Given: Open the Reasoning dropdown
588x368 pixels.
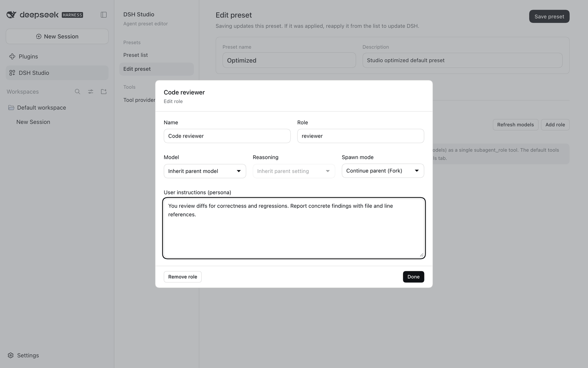Looking at the screenshot, I should [294, 171].
